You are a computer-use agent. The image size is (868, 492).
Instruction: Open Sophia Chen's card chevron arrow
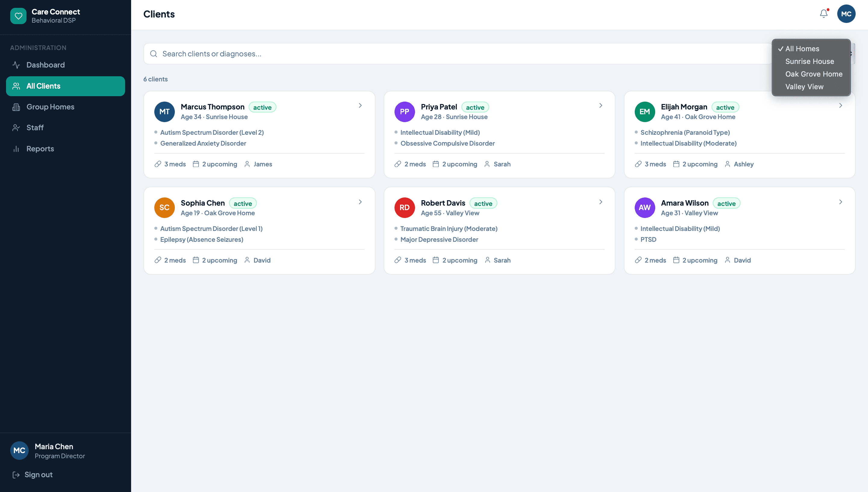coord(360,202)
